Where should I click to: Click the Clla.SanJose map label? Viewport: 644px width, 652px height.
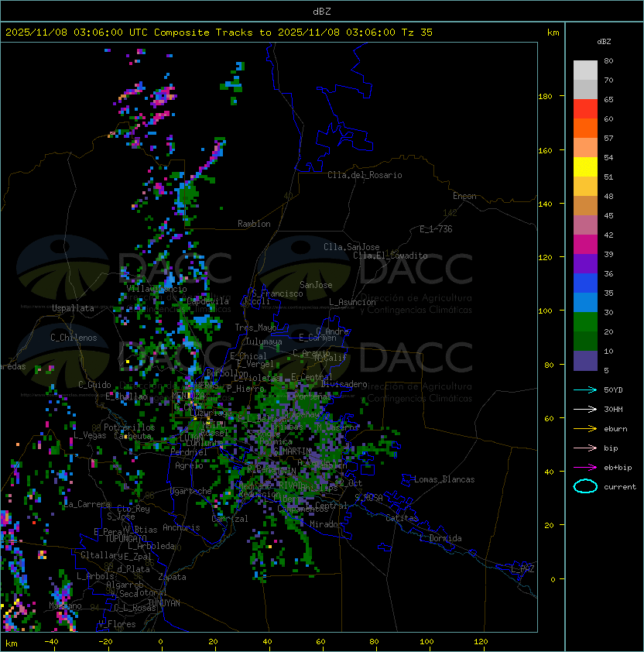[351, 247]
